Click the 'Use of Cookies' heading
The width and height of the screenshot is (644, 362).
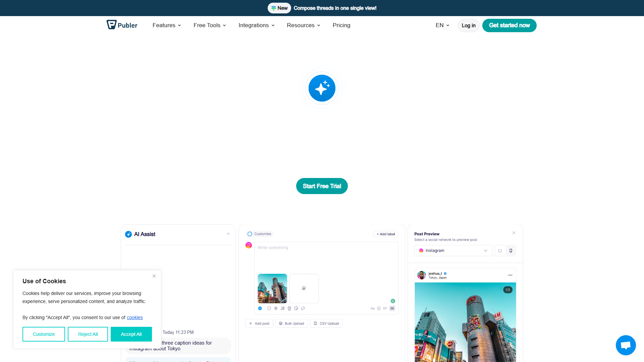point(44,281)
